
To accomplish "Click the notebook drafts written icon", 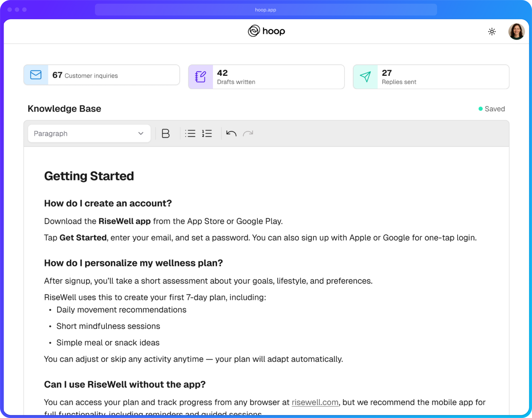I will [200, 77].
